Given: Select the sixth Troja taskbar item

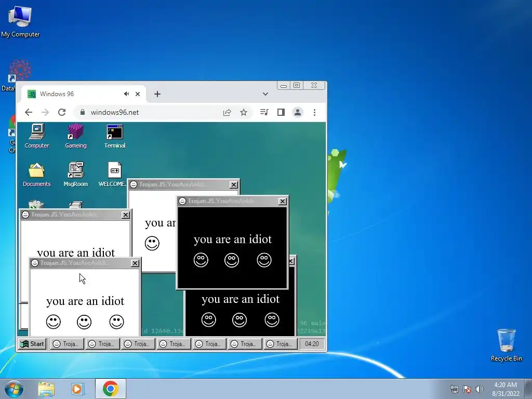Looking at the screenshot, I should [x=245, y=344].
